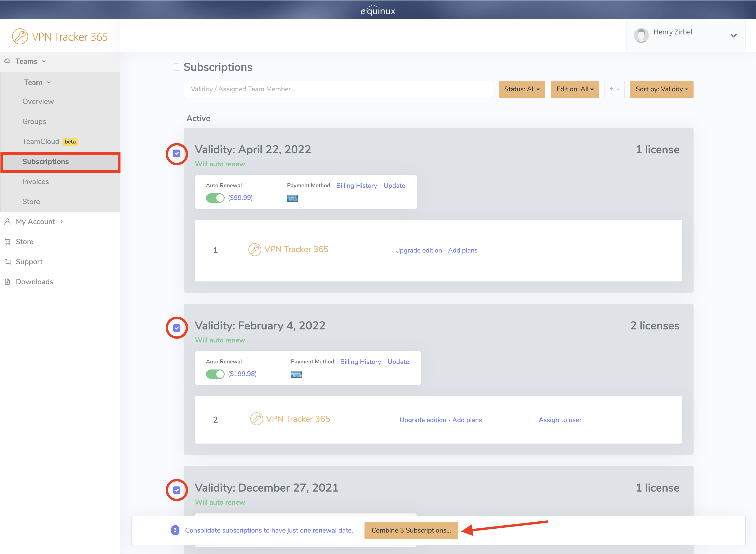Click the sort direction arrows button

point(615,89)
